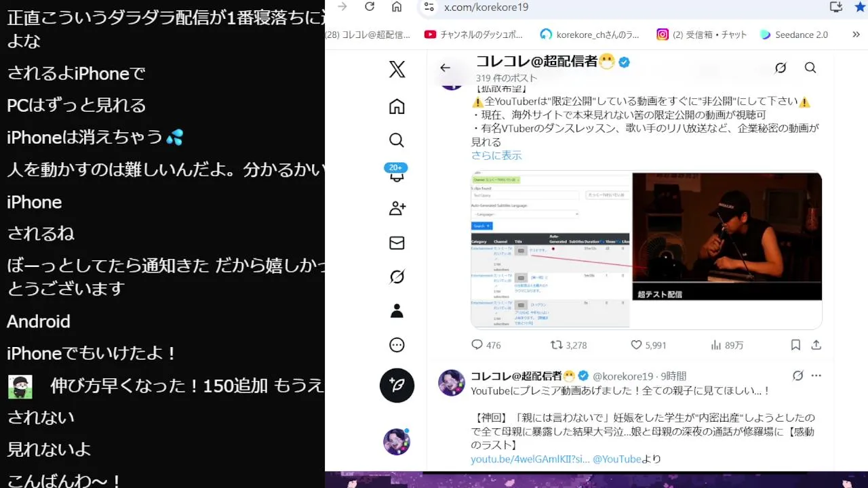
Task: Open the 超テスト配信 video image
Action: pos(727,237)
